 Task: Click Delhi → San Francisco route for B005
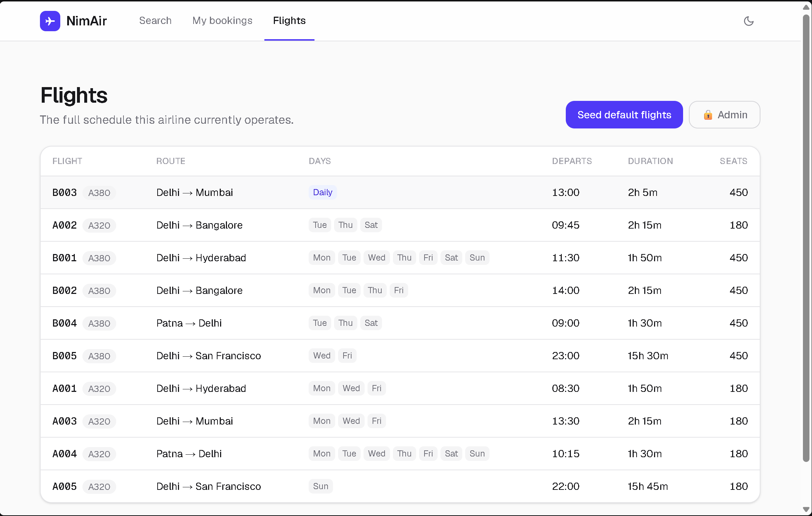(x=208, y=356)
